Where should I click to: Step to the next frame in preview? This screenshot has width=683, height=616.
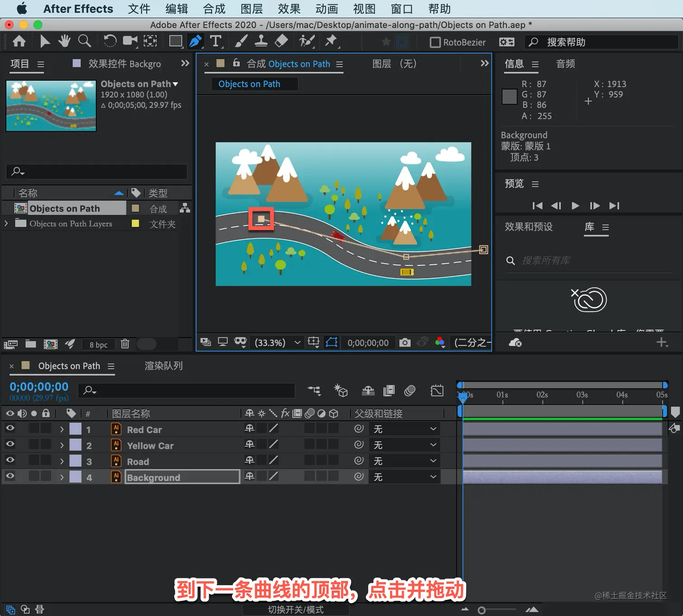(x=595, y=206)
